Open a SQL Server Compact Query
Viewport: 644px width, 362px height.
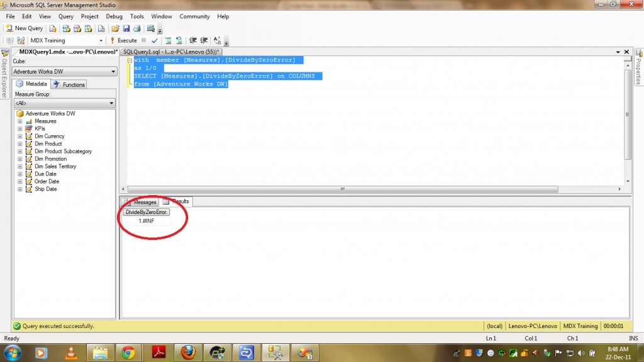coord(101,28)
